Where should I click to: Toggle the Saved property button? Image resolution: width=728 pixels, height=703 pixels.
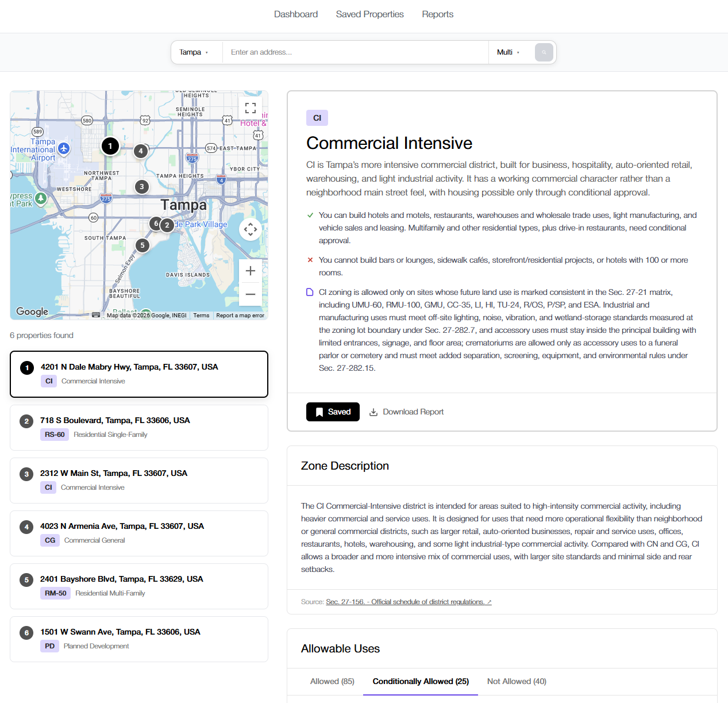pos(333,412)
